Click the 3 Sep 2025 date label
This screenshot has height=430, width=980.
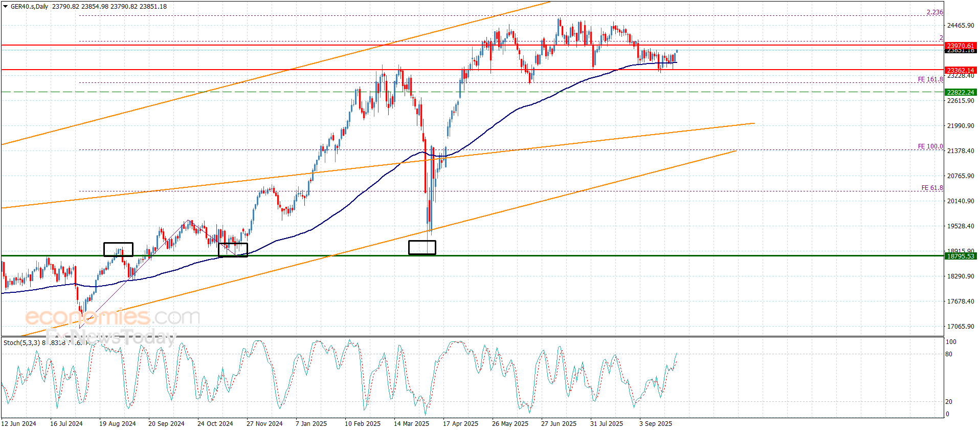tap(655, 423)
